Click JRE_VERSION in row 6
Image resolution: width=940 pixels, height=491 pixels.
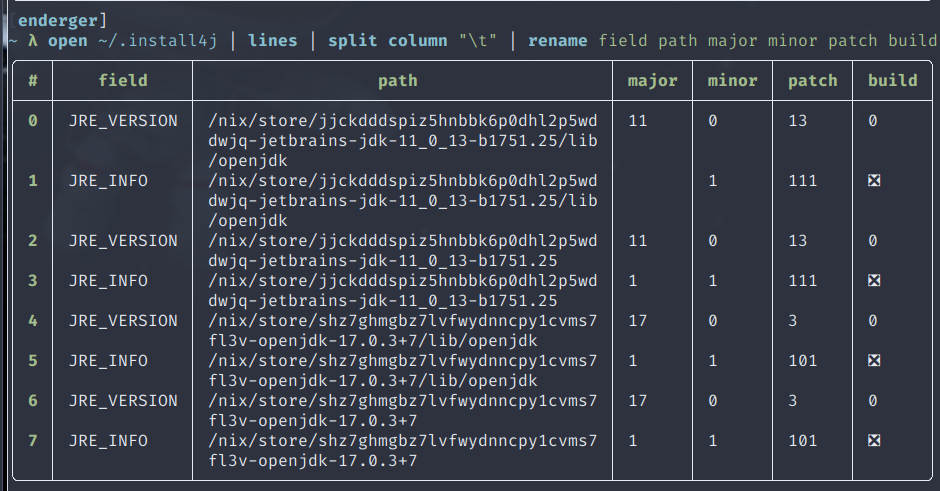pyautogui.click(x=123, y=400)
